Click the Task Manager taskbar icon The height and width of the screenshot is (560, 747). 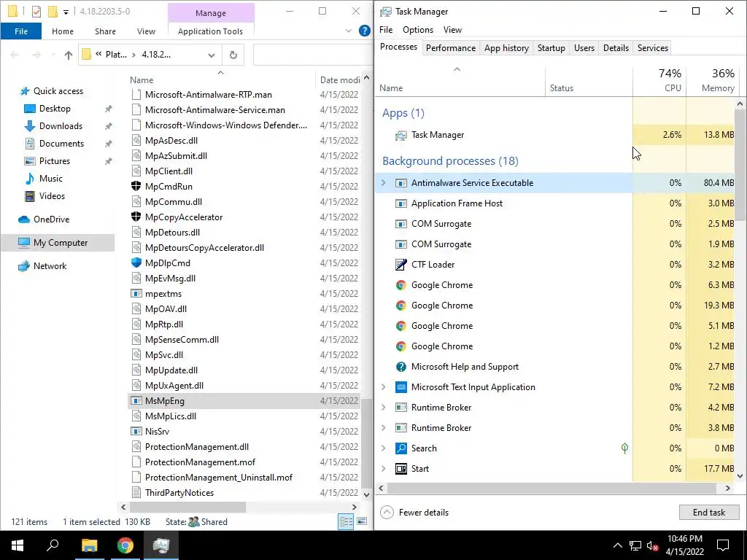coord(161,545)
